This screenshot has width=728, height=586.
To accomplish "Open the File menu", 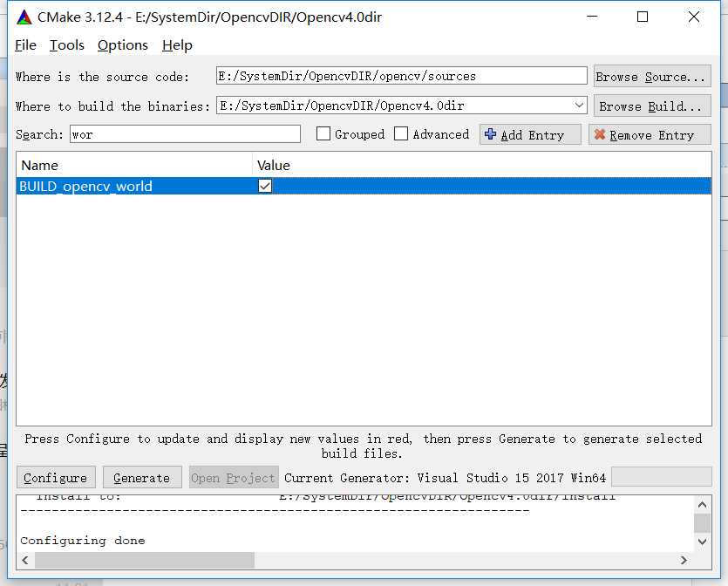I will click(x=25, y=45).
